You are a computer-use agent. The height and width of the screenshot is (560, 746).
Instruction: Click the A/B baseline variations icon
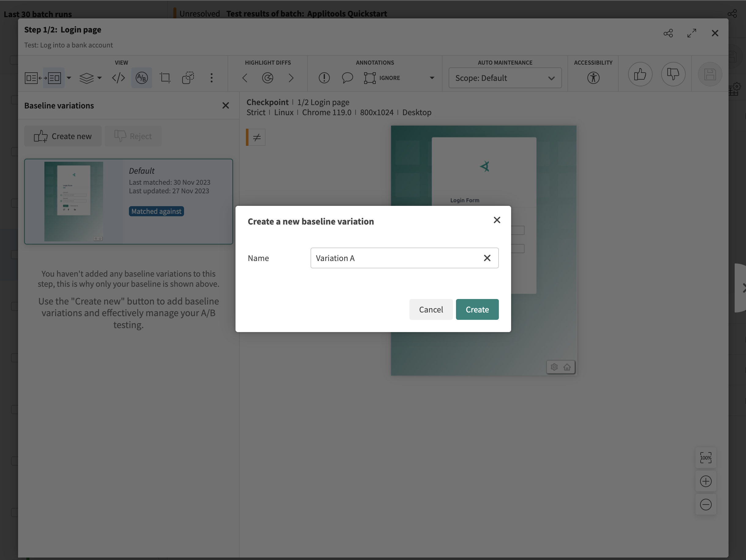[141, 78]
